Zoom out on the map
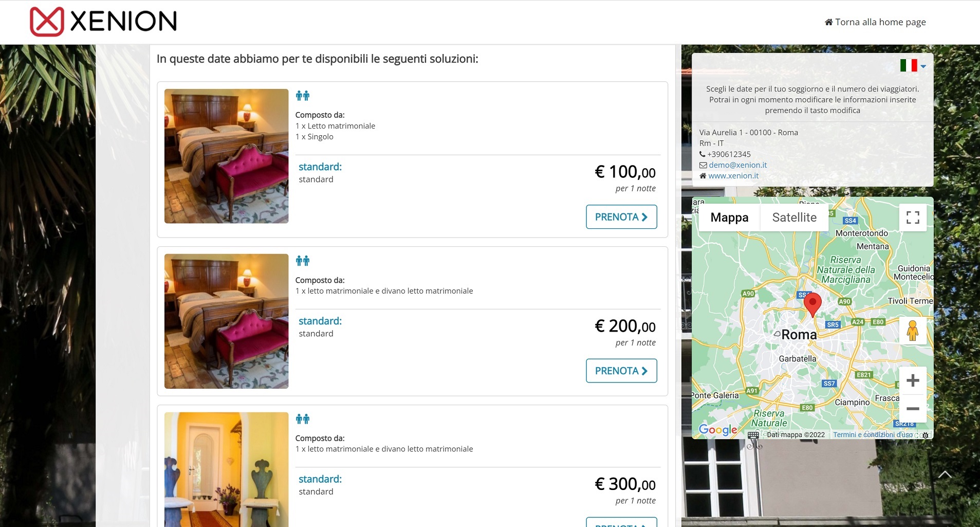Image resolution: width=980 pixels, height=527 pixels. click(x=913, y=409)
